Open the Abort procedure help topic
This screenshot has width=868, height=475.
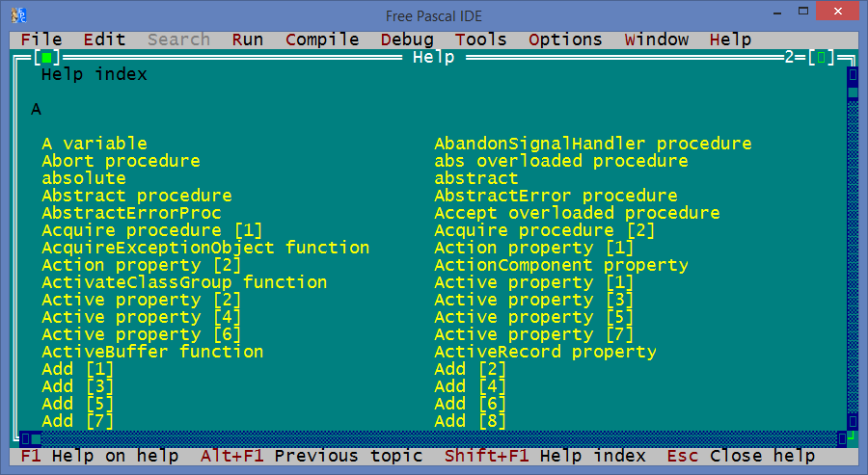click(x=121, y=161)
